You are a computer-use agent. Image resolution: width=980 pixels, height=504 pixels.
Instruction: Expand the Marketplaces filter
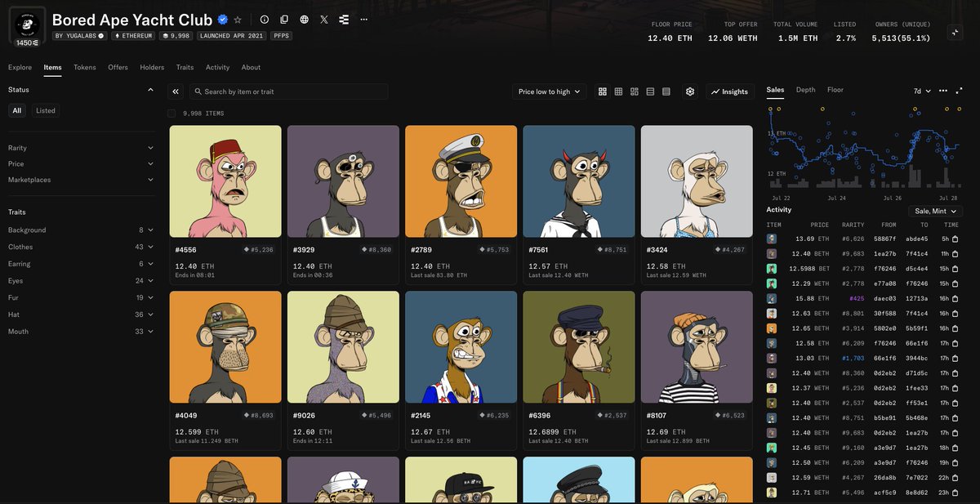[x=80, y=180]
